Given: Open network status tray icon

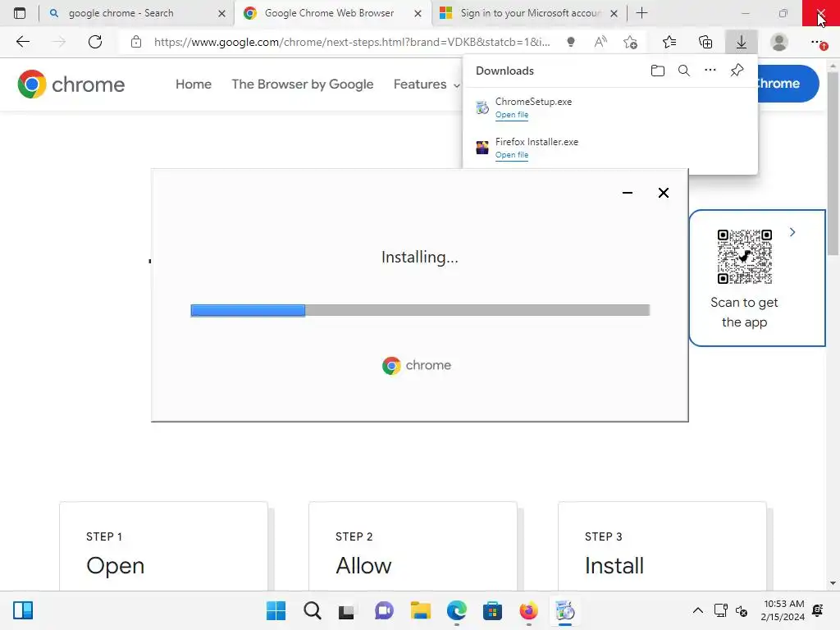Looking at the screenshot, I should coord(720,610).
